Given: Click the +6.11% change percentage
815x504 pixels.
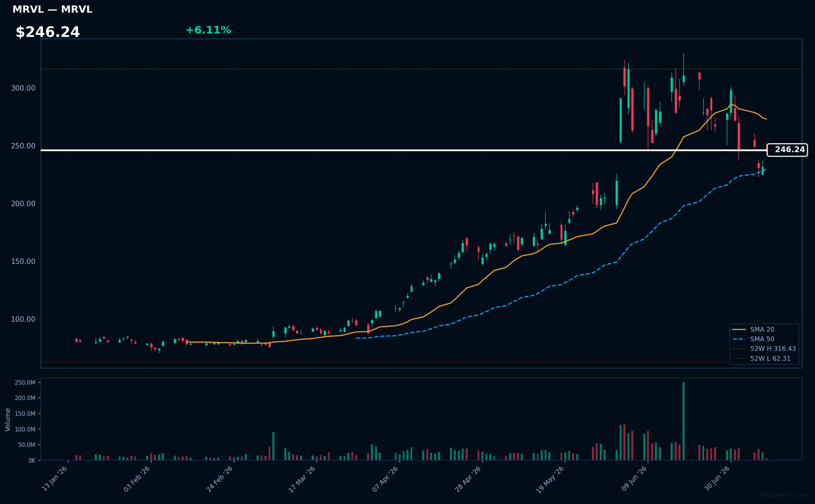Looking at the screenshot, I should tap(208, 30).
